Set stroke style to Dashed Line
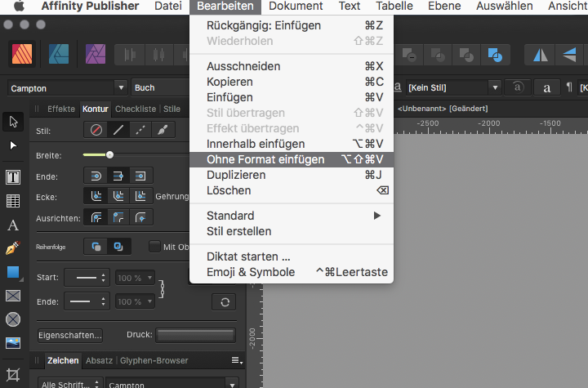The height and width of the screenshot is (388, 588). click(140, 130)
